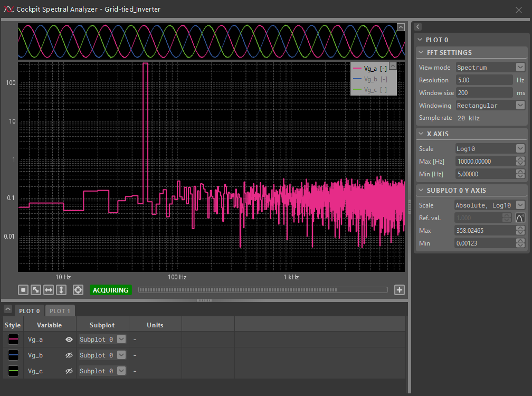Screen dimensions: 532x396
Task: Add a subplot with the plus icon
Action: (x=400, y=290)
